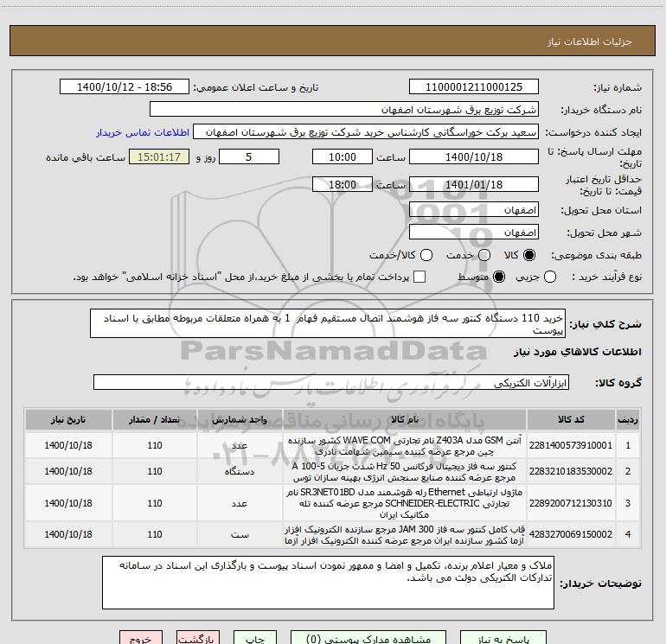Click the چاپ print button
Viewport: 666px width, 644px height.
pyautogui.click(x=255, y=638)
